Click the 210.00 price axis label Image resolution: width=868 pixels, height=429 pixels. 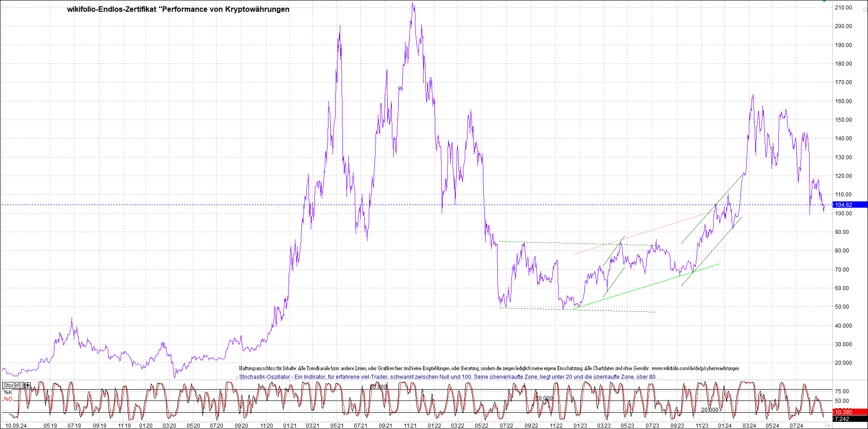pyautogui.click(x=844, y=8)
